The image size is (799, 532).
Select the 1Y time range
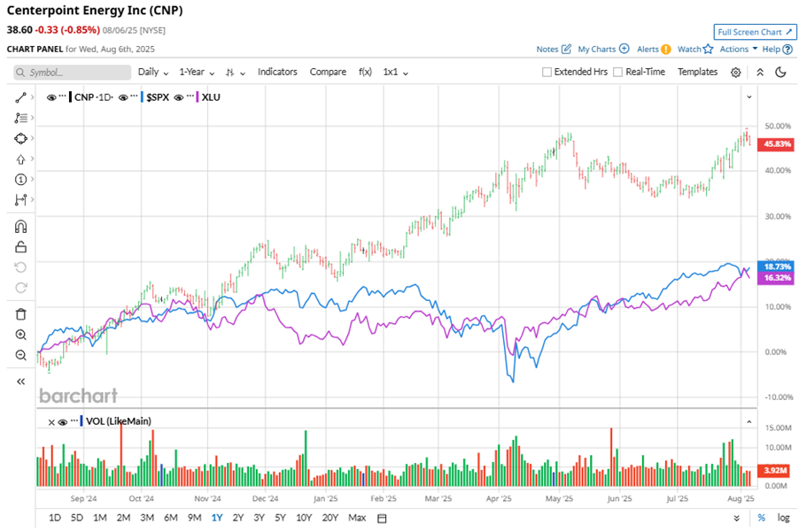(x=217, y=518)
